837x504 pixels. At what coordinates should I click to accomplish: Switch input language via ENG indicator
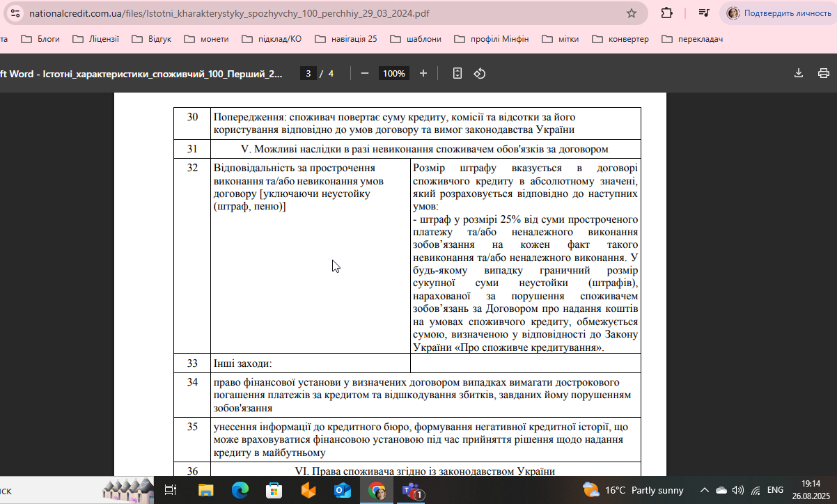click(x=775, y=490)
